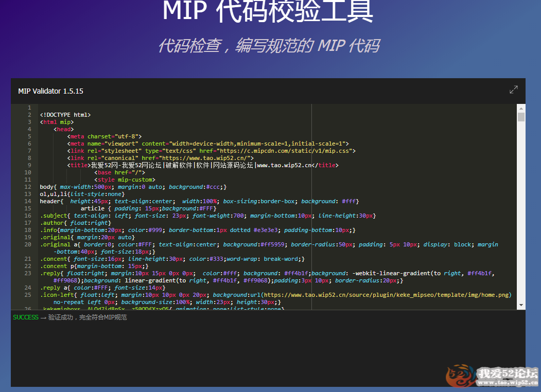Click the <base href="/"> line
The width and height of the screenshot is (541, 392).
[x=120, y=173]
